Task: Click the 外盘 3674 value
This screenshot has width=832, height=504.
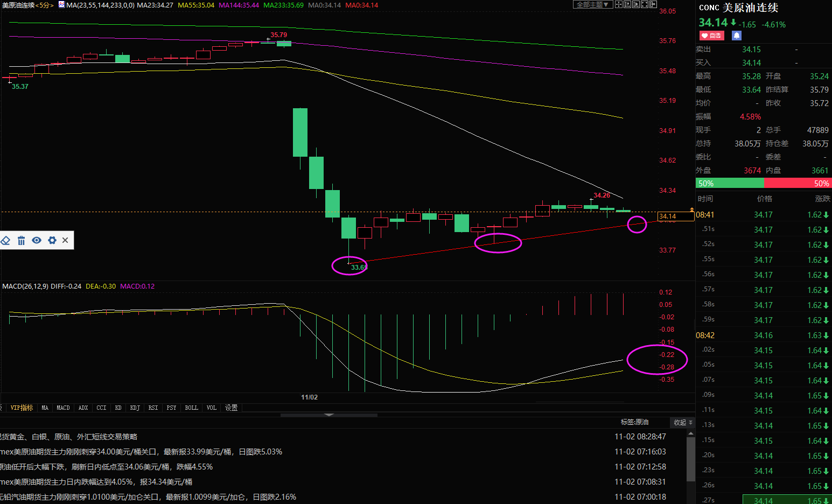Action: [x=752, y=171]
